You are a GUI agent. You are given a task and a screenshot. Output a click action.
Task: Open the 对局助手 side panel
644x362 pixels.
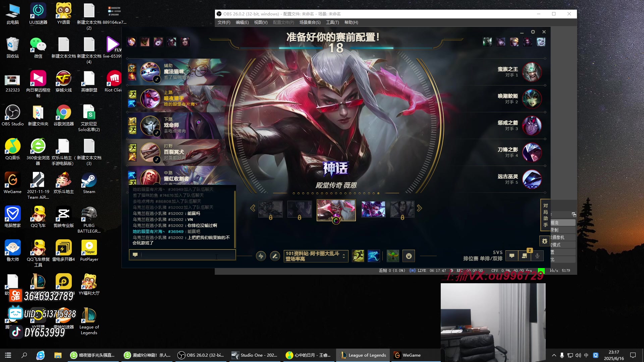[545, 215]
